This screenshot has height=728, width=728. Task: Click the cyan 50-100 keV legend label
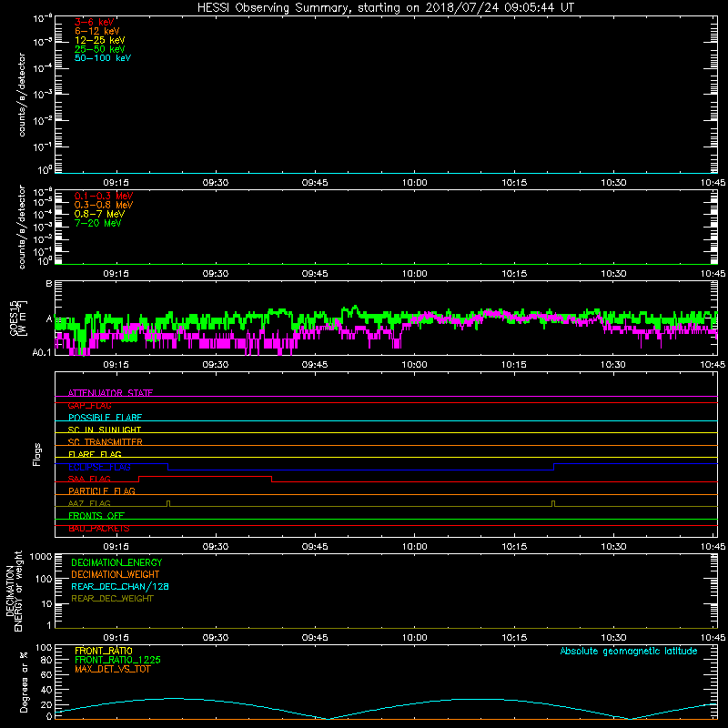(x=103, y=58)
